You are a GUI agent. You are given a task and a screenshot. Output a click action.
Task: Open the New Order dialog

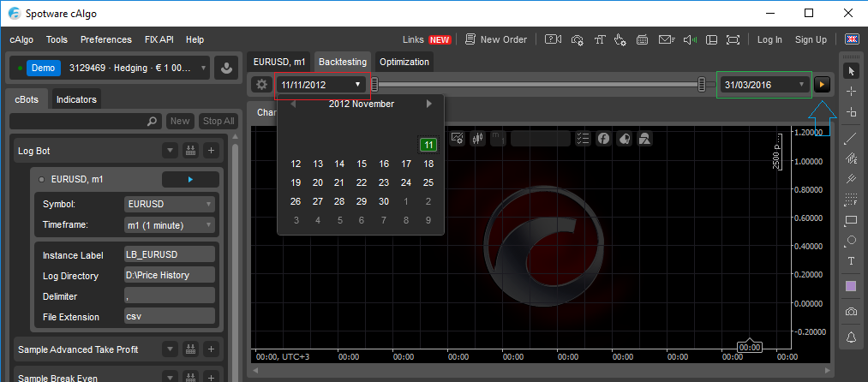[495, 39]
